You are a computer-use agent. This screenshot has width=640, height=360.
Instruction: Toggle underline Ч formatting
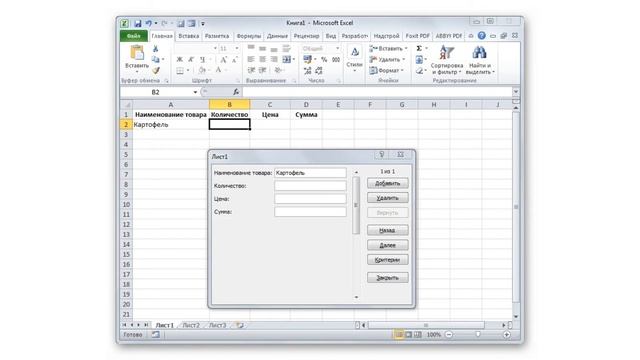[x=202, y=60]
